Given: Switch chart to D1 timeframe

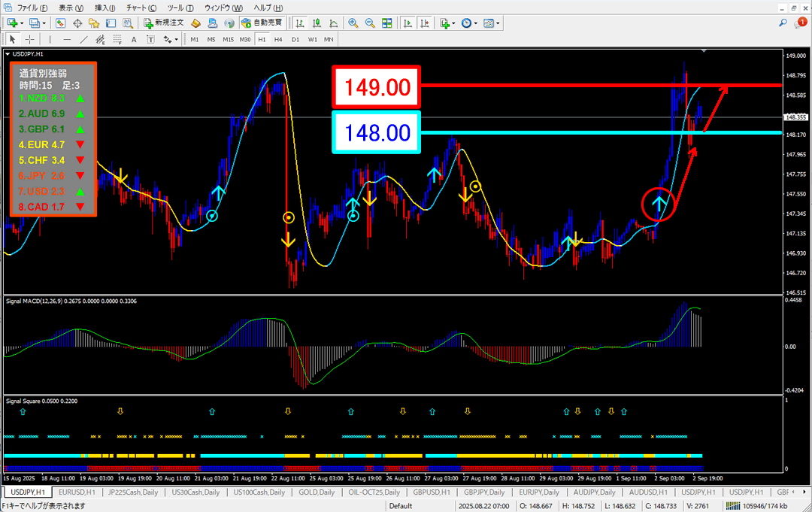Looking at the screenshot, I should coord(295,39).
